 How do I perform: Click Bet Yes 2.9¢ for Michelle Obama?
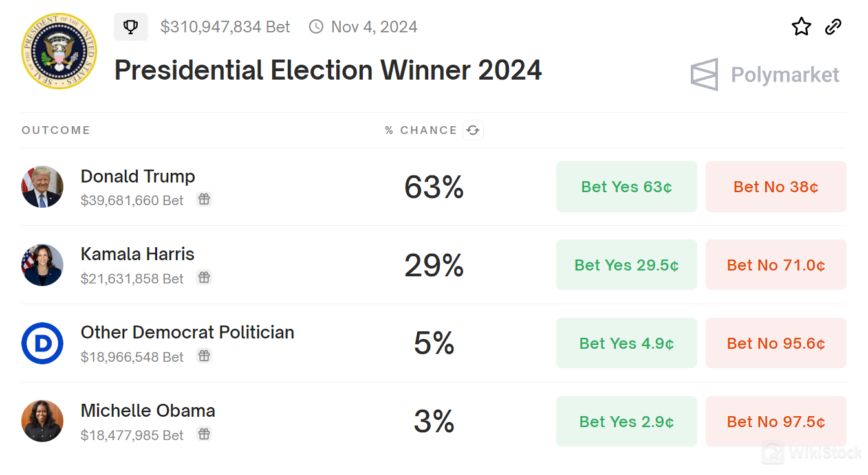(x=626, y=421)
